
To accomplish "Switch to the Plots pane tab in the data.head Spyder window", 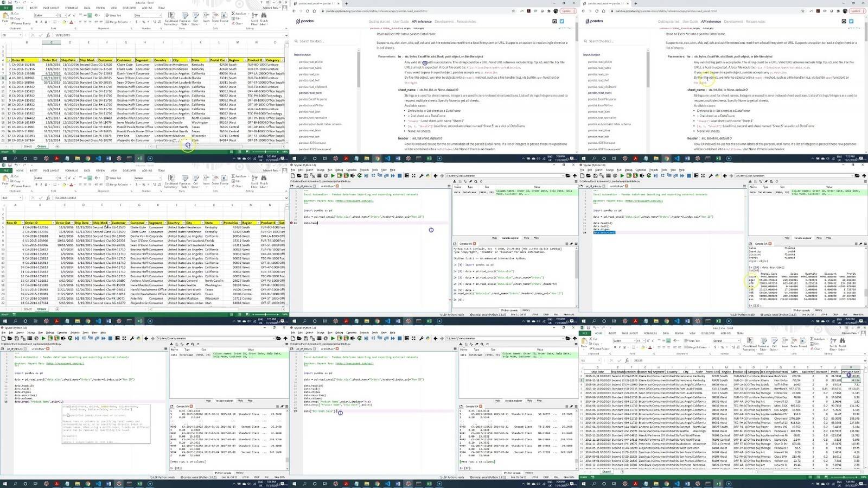I will pos(526,238).
